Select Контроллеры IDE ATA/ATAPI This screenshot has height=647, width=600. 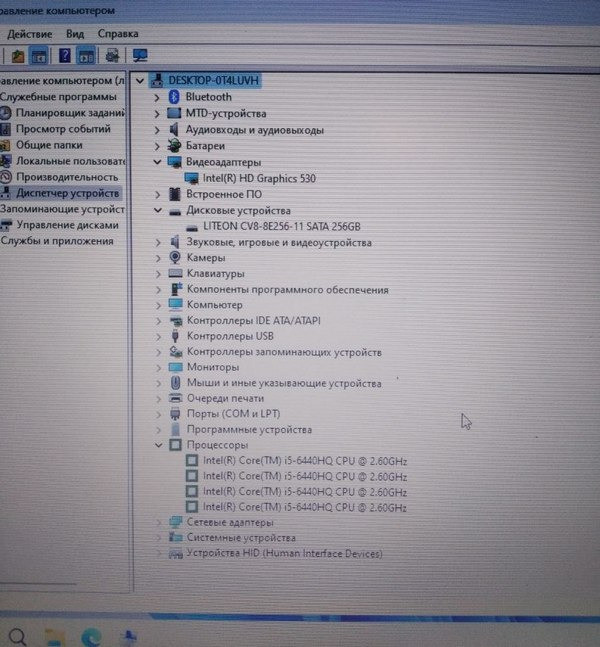[254, 320]
